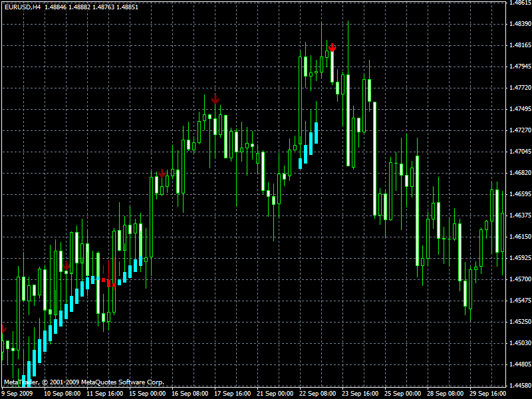Click the 22 Sep 08:00 time label
The height and width of the screenshot is (399, 532).
(318, 394)
